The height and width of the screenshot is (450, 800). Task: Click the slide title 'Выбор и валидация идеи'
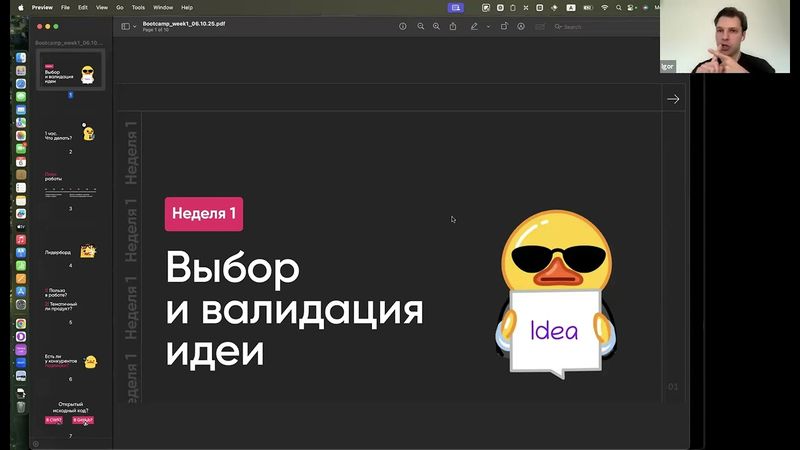click(294, 309)
